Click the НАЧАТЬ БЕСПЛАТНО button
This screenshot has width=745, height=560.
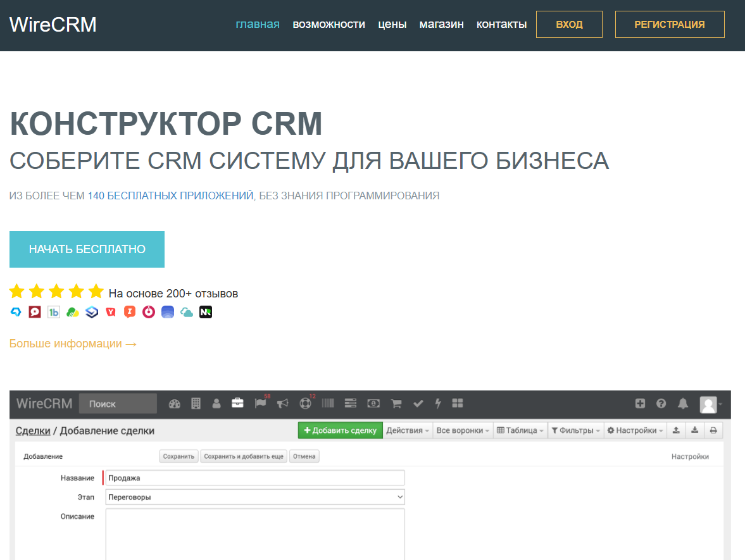pyautogui.click(x=87, y=249)
